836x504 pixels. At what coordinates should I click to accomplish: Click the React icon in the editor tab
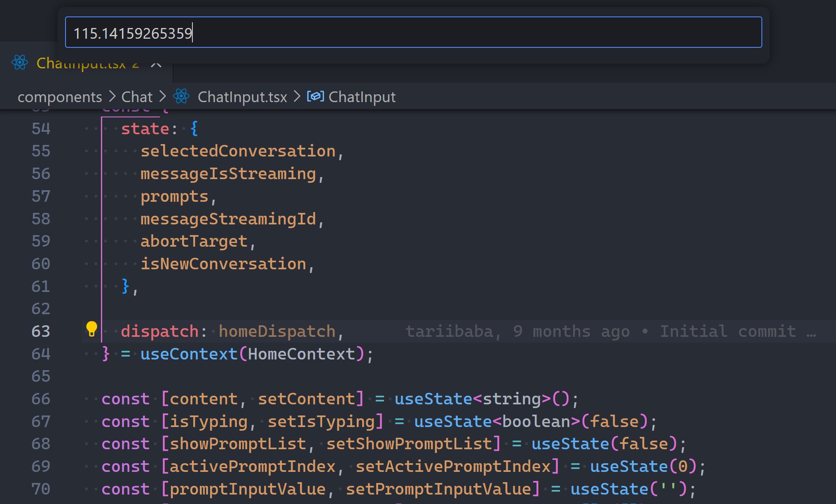[20, 63]
